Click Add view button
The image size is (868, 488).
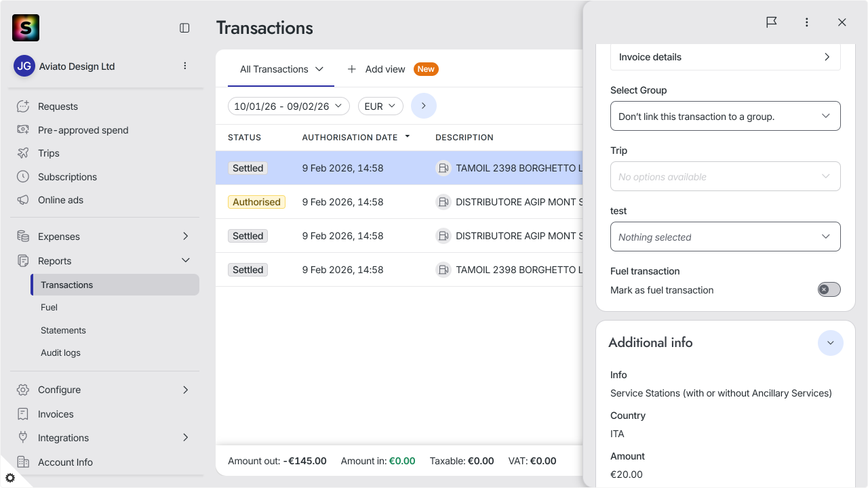point(376,69)
